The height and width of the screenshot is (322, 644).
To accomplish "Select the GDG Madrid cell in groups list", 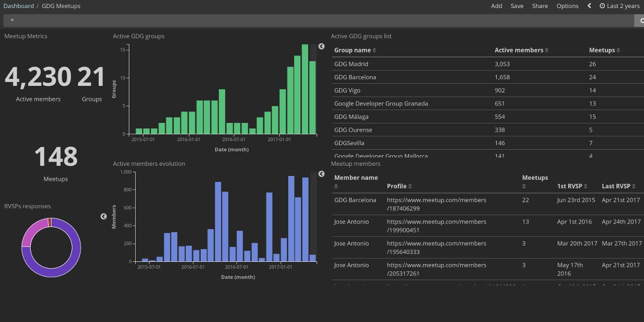I will [351, 64].
